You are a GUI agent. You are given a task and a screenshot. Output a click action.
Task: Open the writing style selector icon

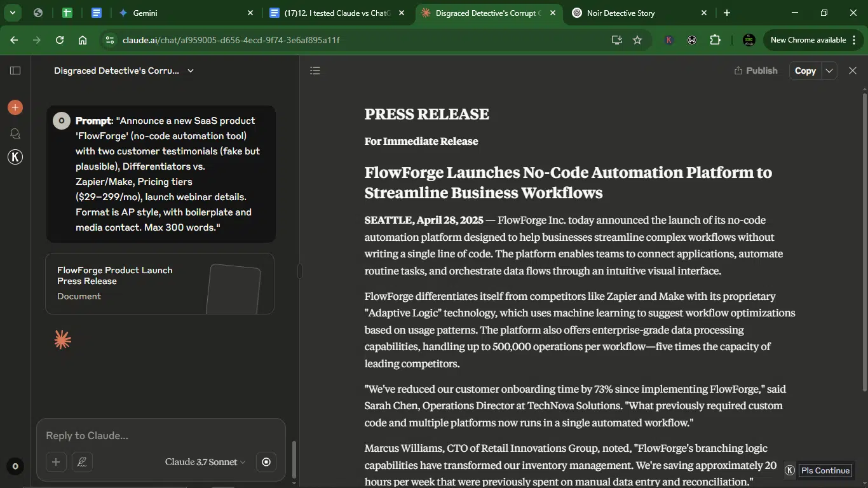coord(82,462)
